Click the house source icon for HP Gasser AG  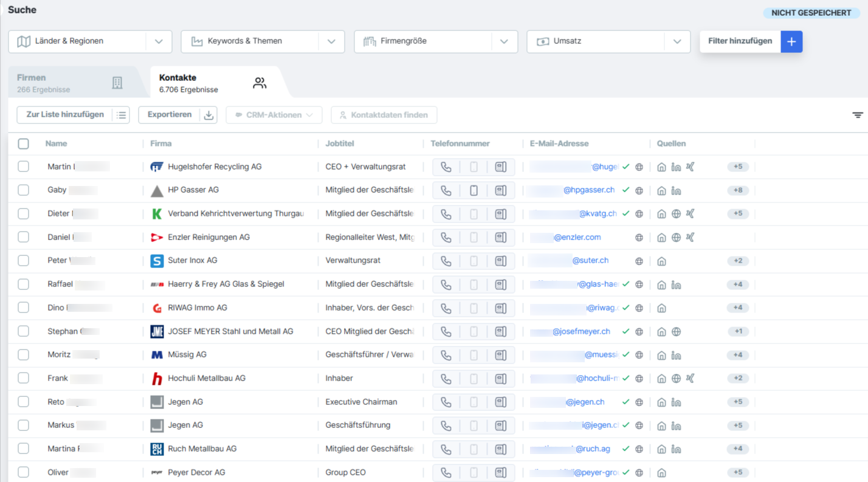coord(662,191)
